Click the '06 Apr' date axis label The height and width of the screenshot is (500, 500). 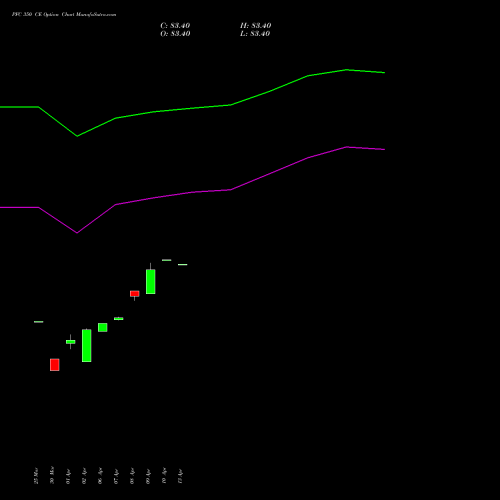point(100,476)
